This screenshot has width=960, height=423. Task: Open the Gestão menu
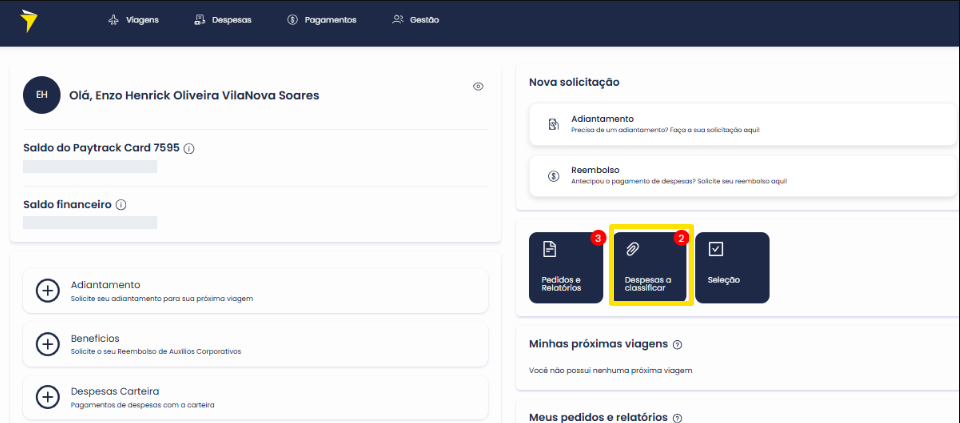point(416,20)
